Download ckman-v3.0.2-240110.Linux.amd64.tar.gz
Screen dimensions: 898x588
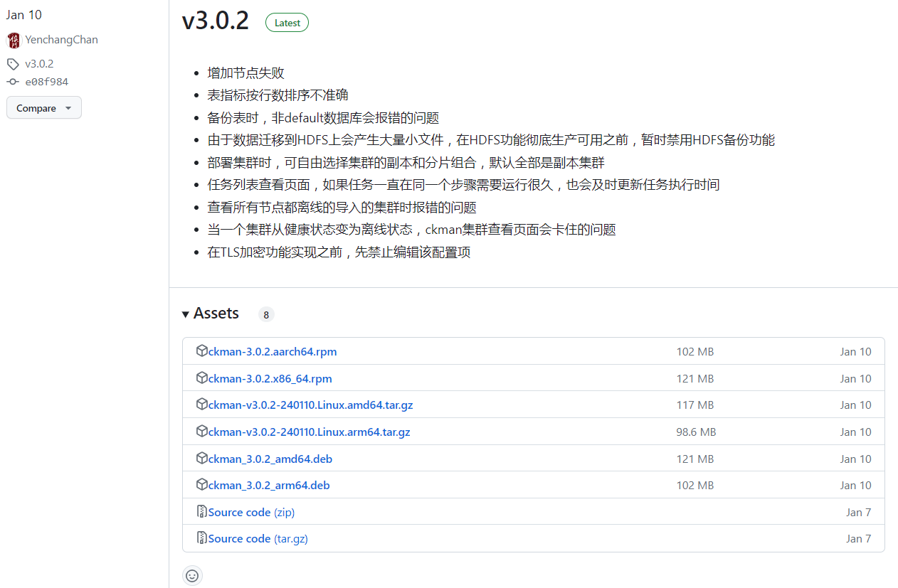coord(310,405)
